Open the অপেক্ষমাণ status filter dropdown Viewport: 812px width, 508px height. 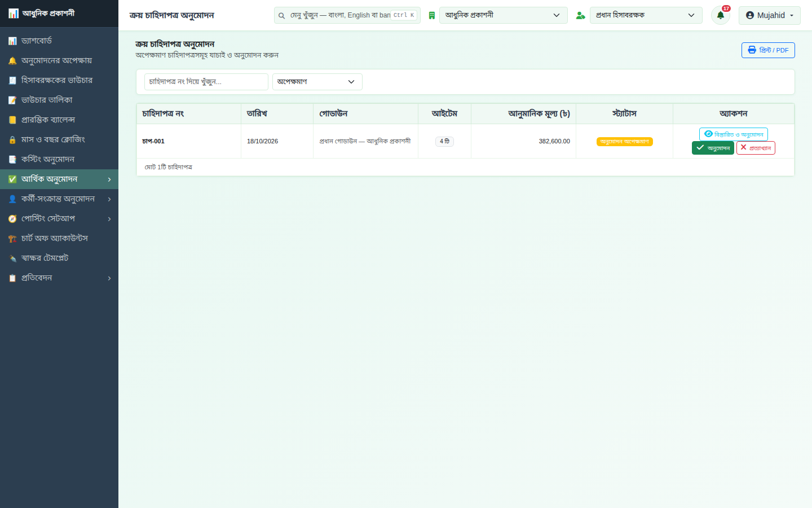pyautogui.click(x=317, y=82)
